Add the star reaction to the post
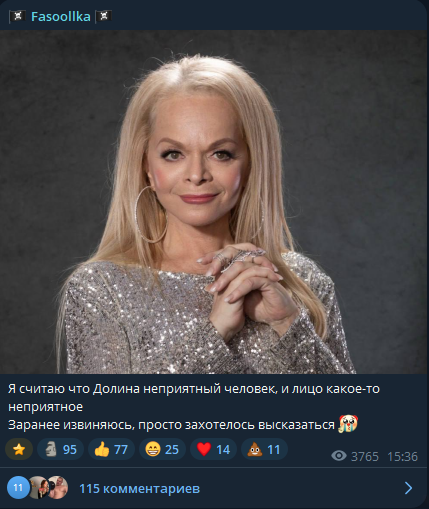The height and width of the screenshot is (509, 429). click(19, 449)
